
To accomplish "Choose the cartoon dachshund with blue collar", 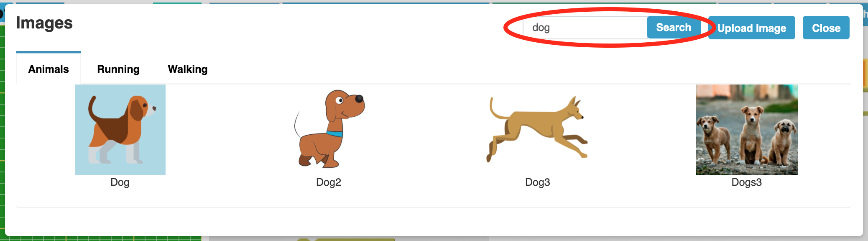I will click(x=329, y=129).
